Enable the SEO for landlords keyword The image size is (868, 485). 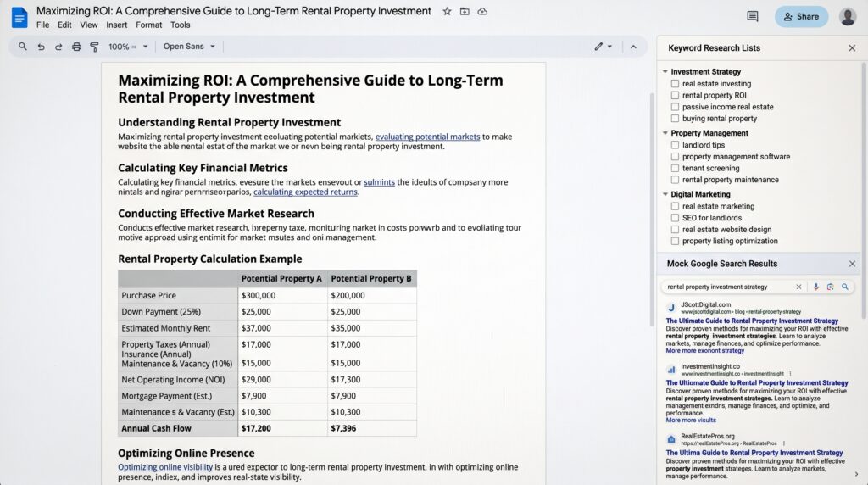click(x=675, y=218)
